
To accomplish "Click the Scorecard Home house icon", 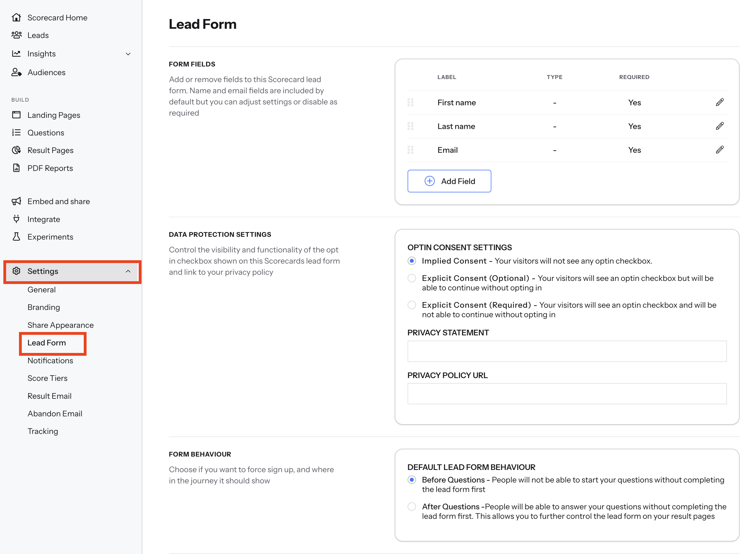I will (16, 17).
